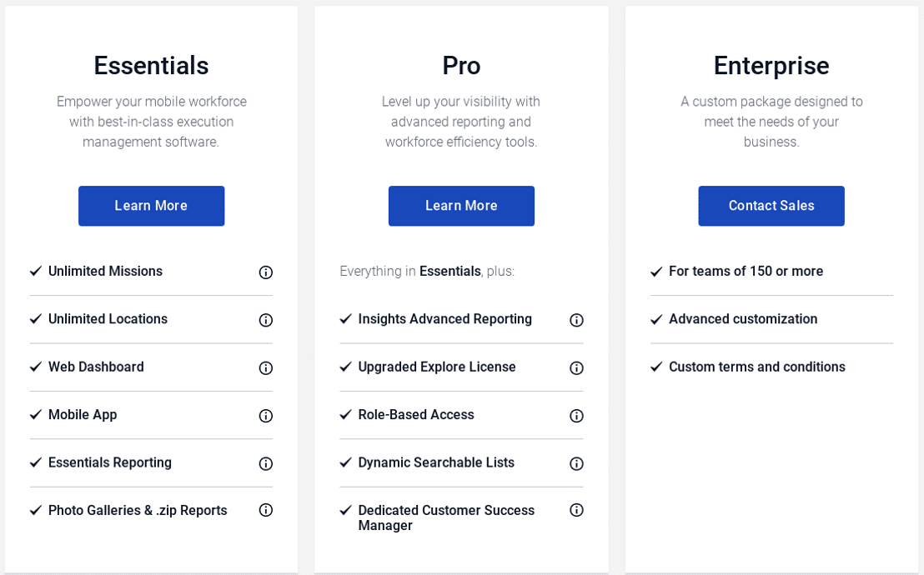Viewport: 924px width, 575px height.
Task: Show info for Mobile App feature
Action: click(x=266, y=416)
